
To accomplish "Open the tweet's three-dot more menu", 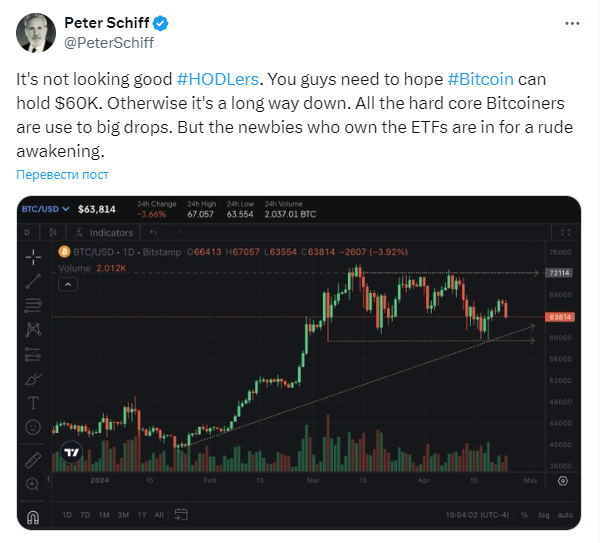I will (569, 22).
